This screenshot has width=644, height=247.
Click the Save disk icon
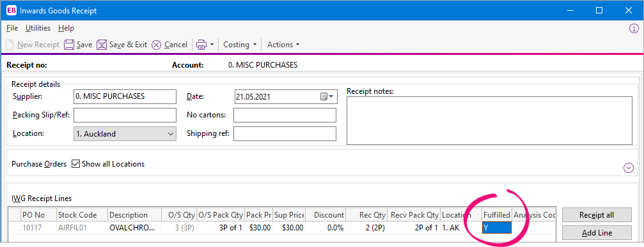coord(70,45)
